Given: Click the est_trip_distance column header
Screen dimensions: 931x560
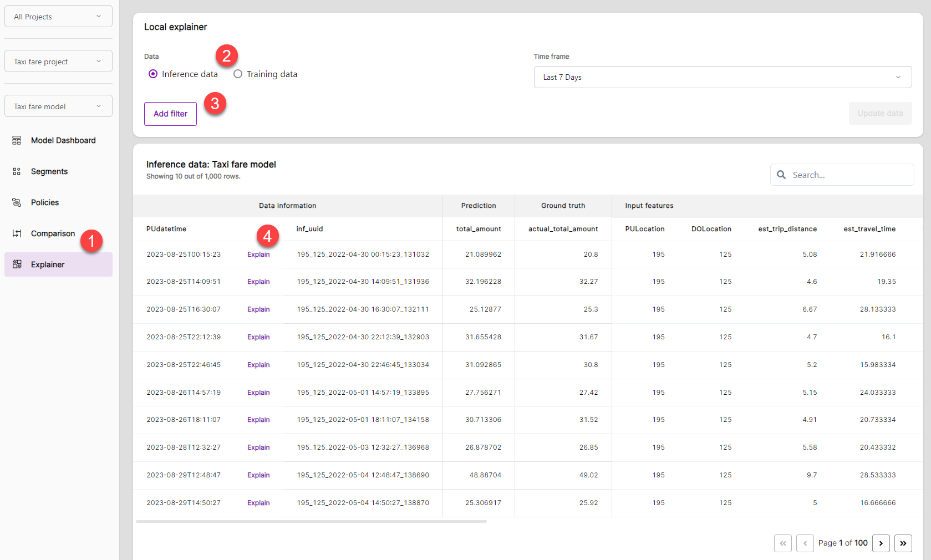Looking at the screenshot, I should tap(787, 229).
